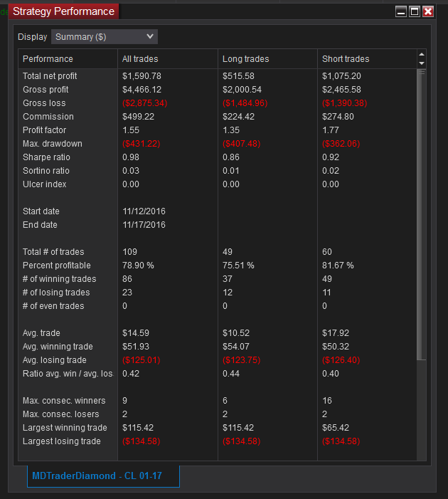
Task: Click the Largest winning trade row label
Action: point(65,428)
